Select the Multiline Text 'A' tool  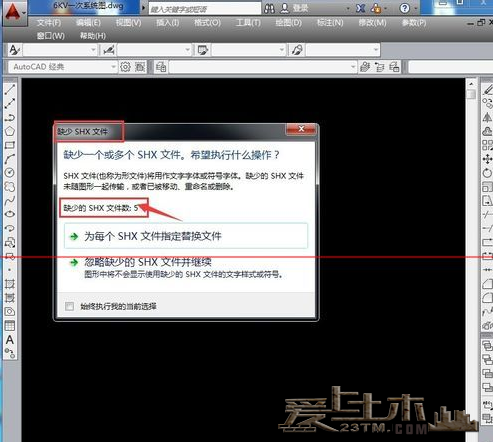[10, 339]
